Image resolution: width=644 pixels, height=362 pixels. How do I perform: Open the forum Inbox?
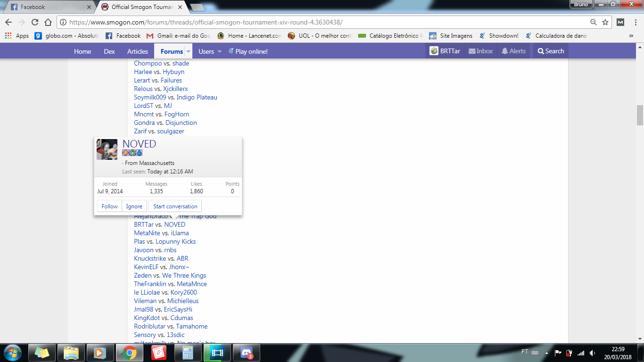[x=480, y=51]
